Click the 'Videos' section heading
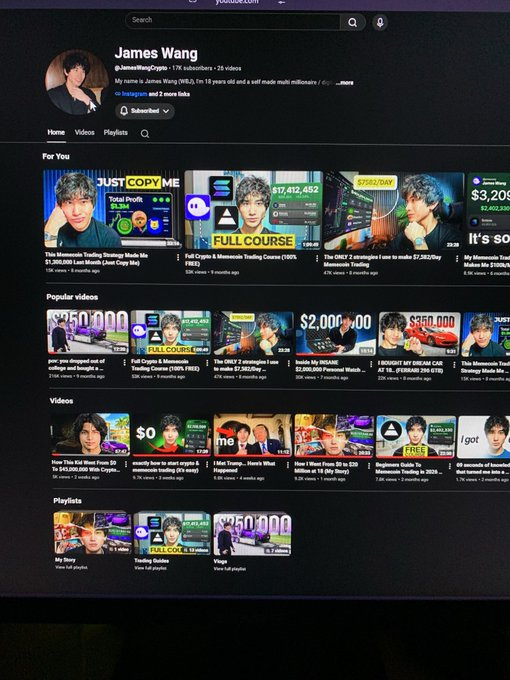 click(61, 401)
